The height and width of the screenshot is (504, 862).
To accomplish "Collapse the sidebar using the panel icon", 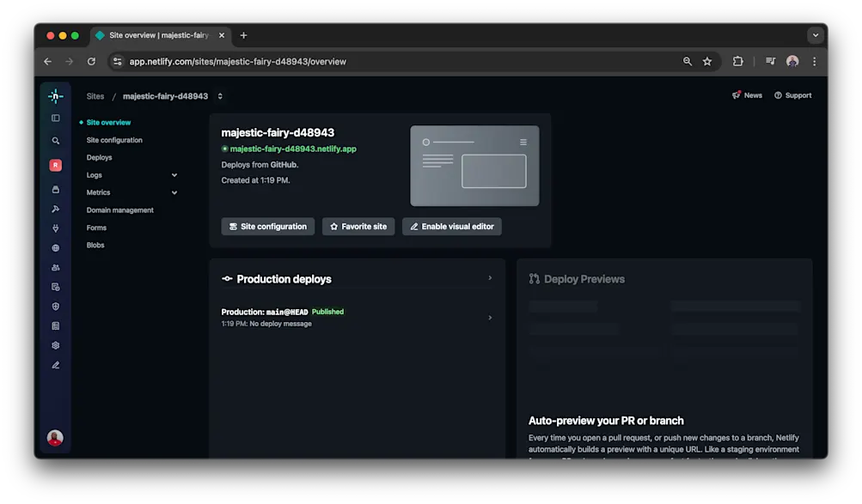I will [x=55, y=118].
